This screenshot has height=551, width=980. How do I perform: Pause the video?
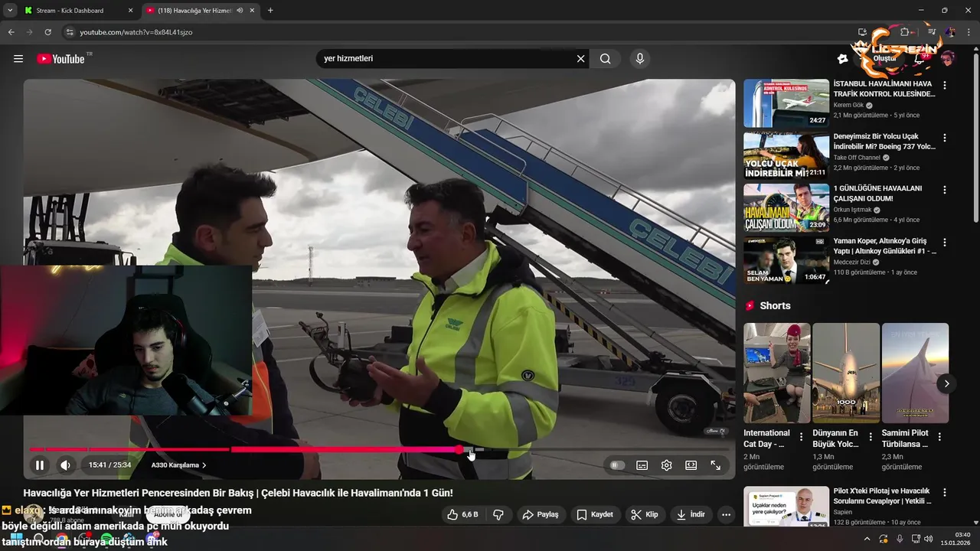tap(40, 465)
